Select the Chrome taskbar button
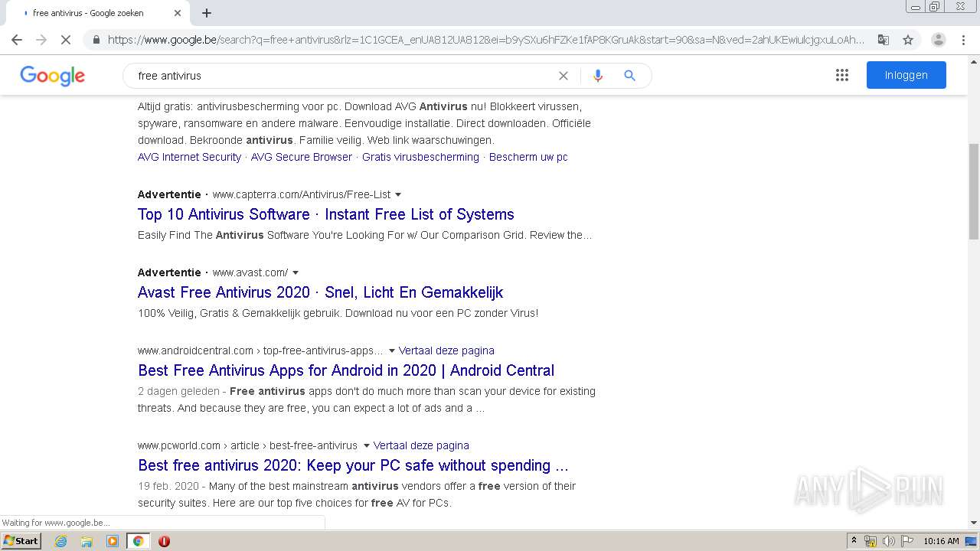This screenshot has width=980, height=551. click(138, 541)
